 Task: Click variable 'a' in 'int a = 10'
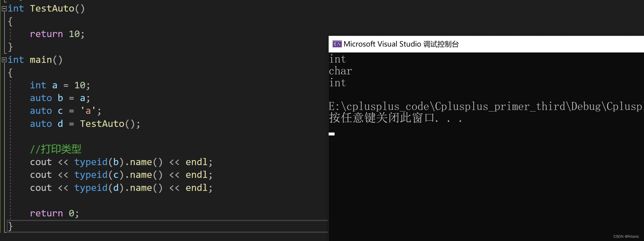pyautogui.click(x=55, y=85)
